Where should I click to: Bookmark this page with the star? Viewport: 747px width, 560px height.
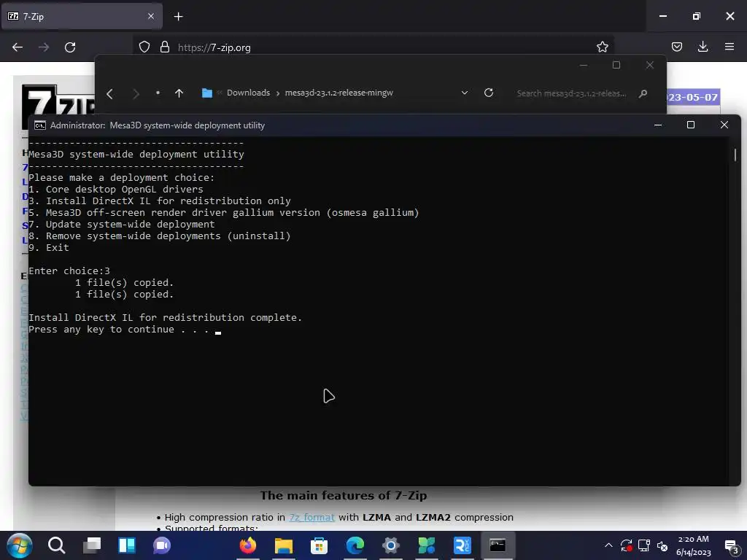(x=602, y=47)
